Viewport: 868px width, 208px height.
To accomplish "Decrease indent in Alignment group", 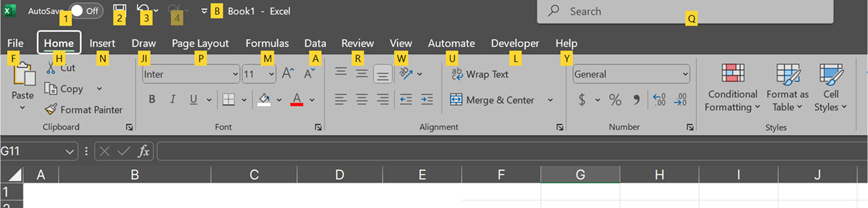I will coord(406,99).
